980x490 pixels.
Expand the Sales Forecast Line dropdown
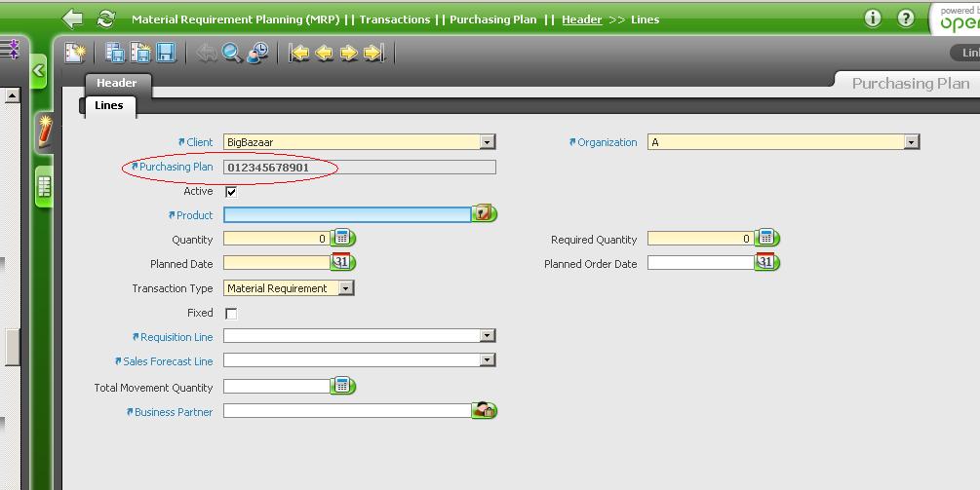(488, 360)
